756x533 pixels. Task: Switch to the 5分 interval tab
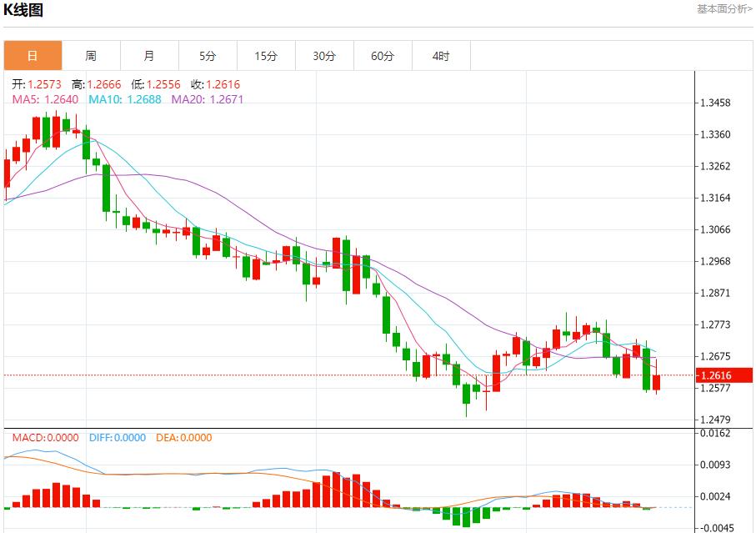pyautogui.click(x=208, y=56)
